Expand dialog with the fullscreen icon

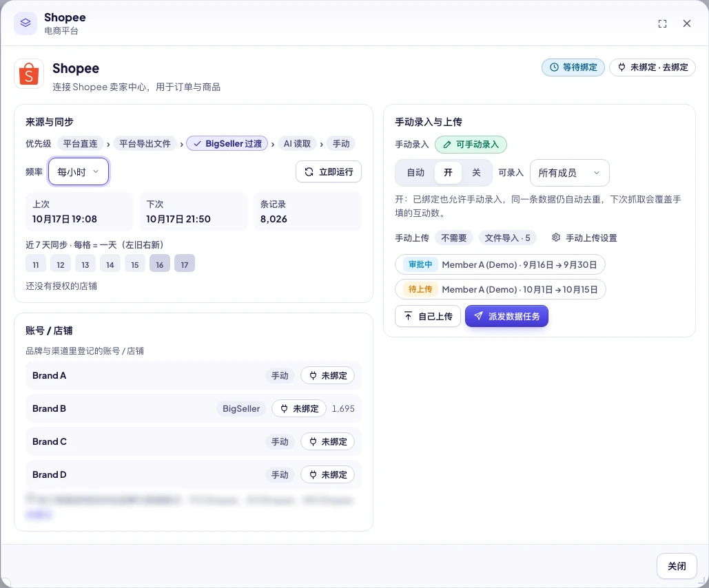(x=662, y=24)
